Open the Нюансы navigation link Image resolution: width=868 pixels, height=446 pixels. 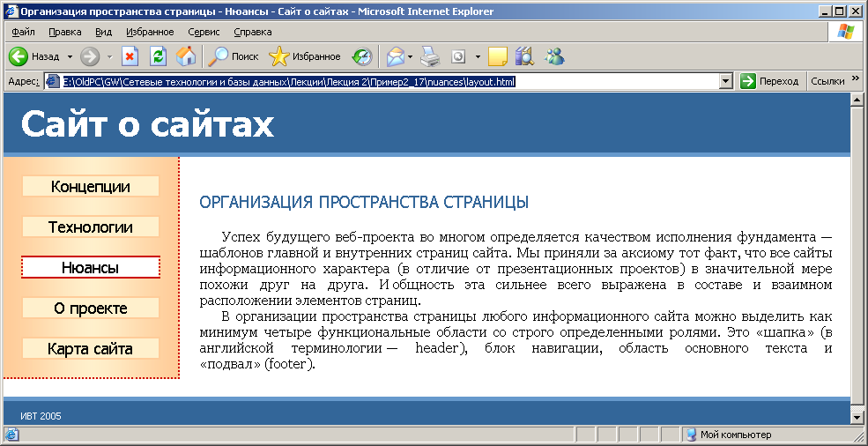tap(91, 268)
